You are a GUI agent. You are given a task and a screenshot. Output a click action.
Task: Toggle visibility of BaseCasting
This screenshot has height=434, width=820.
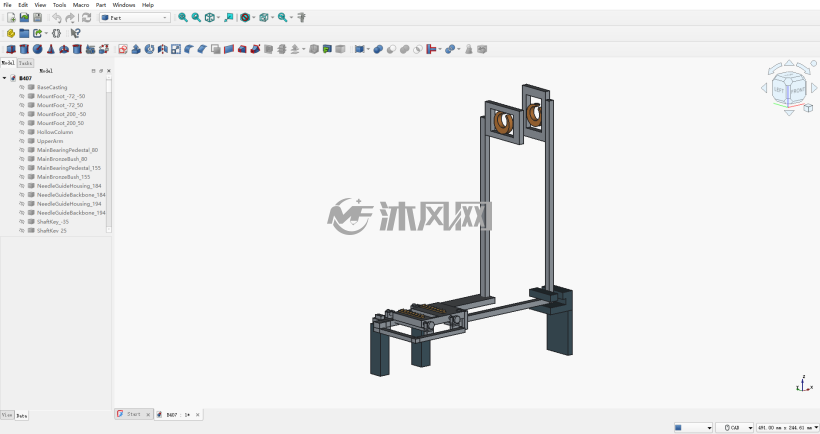pyautogui.click(x=22, y=87)
